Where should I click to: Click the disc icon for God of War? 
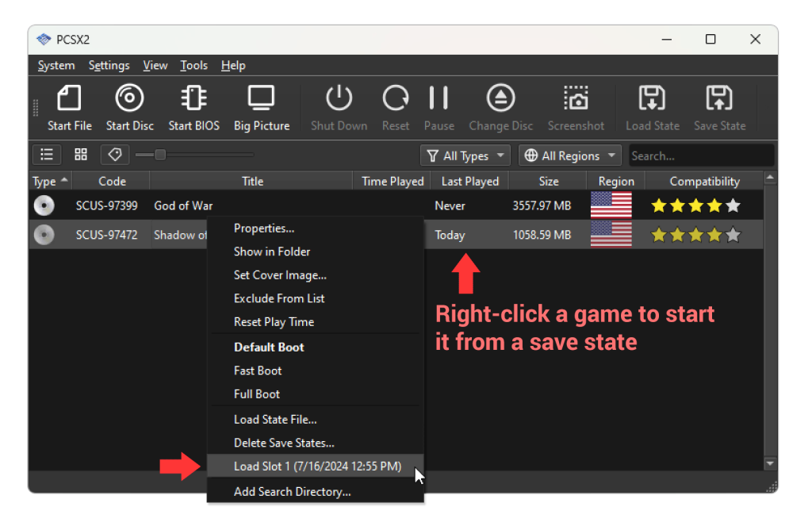click(x=44, y=205)
